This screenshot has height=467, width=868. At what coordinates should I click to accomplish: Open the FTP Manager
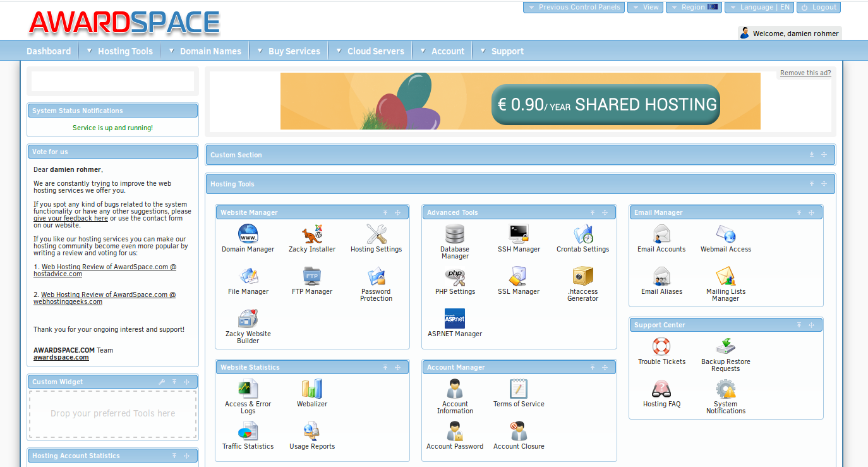click(312, 281)
